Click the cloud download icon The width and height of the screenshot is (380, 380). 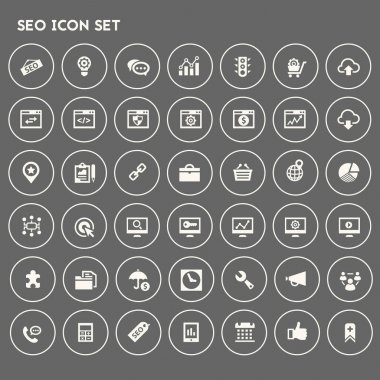(x=348, y=120)
